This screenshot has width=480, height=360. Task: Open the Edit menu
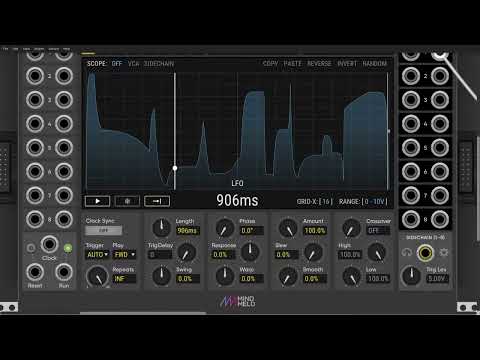15,49
